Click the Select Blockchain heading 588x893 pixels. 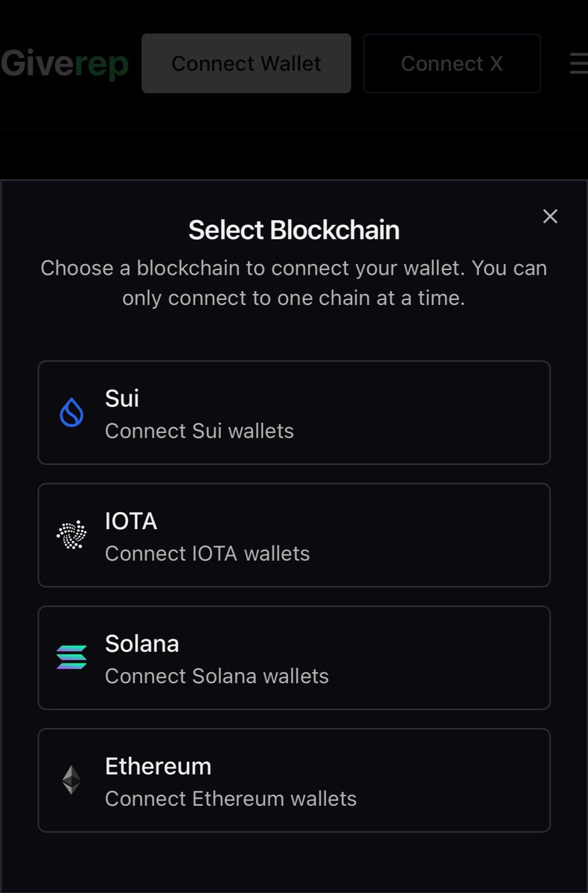tap(294, 230)
